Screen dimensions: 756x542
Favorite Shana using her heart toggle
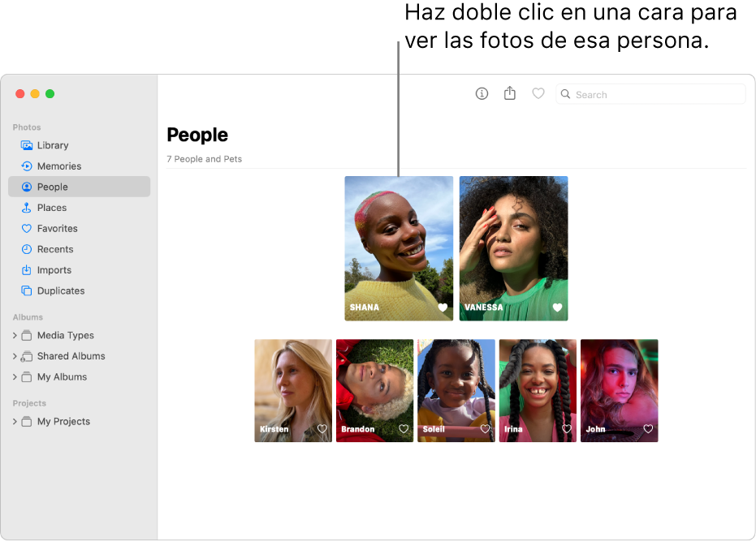(x=441, y=307)
